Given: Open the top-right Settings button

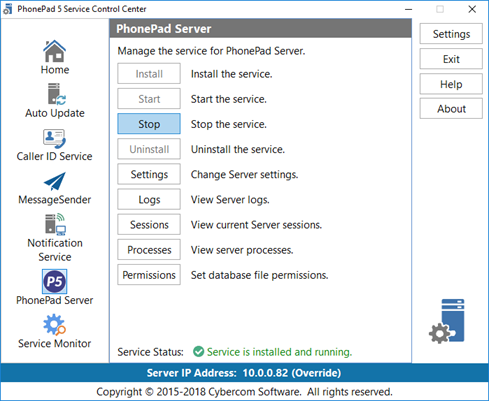Looking at the screenshot, I should [x=451, y=34].
